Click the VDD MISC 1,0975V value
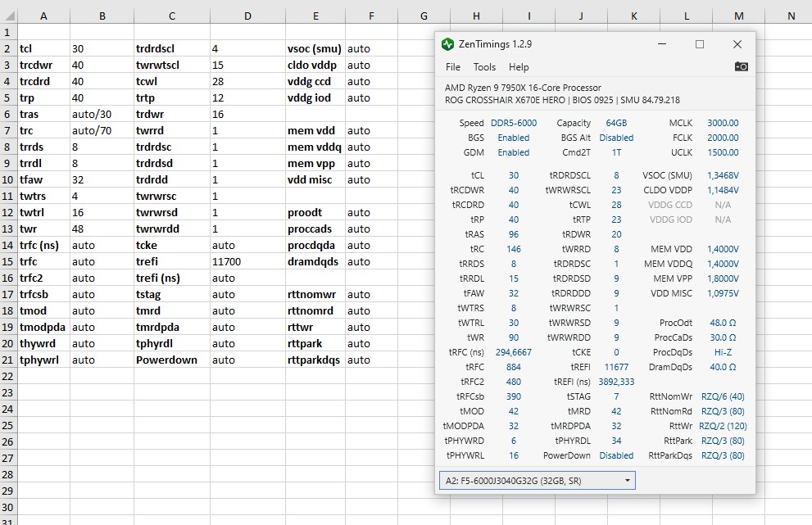This screenshot has width=812, height=525. pyautogui.click(x=723, y=293)
